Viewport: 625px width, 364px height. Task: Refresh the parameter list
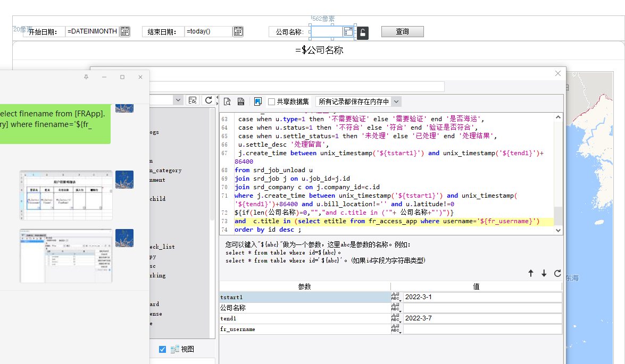[x=557, y=273]
